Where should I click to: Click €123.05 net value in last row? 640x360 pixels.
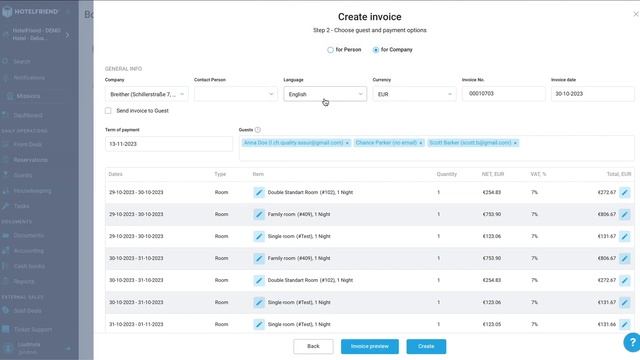pyautogui.click(x=491, y=324)
